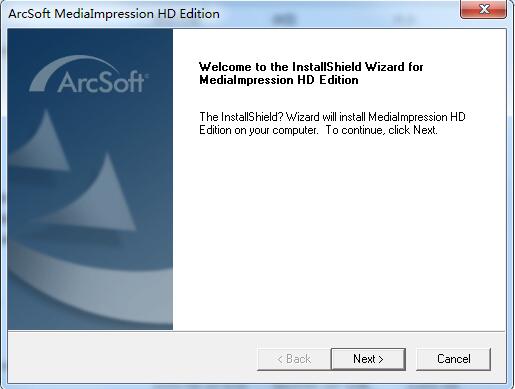
Task: Click the paragraph starting The InstallShield? Wizard
Action: click(x=332, y=123)
